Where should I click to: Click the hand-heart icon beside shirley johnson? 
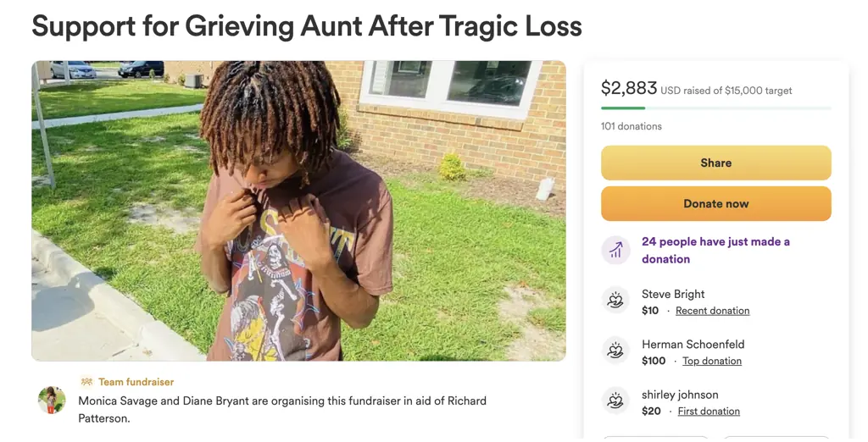pos(615,401)
